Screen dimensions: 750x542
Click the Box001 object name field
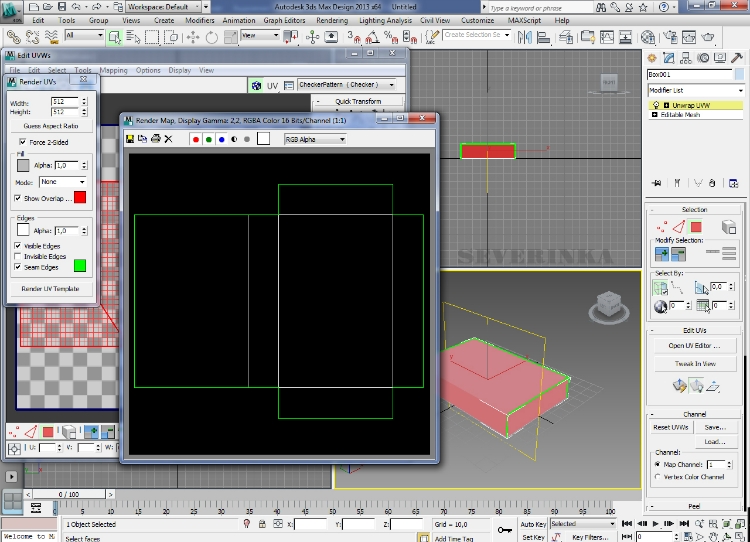689,75
